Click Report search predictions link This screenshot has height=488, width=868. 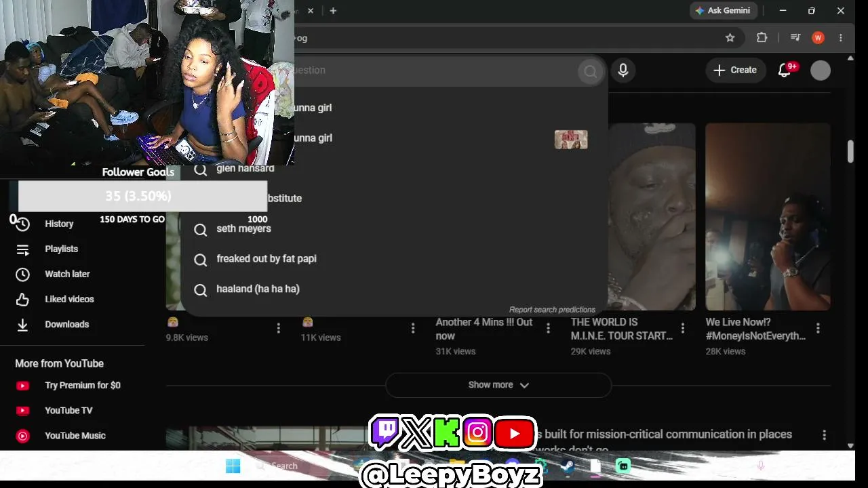click(x=552, y=310)
